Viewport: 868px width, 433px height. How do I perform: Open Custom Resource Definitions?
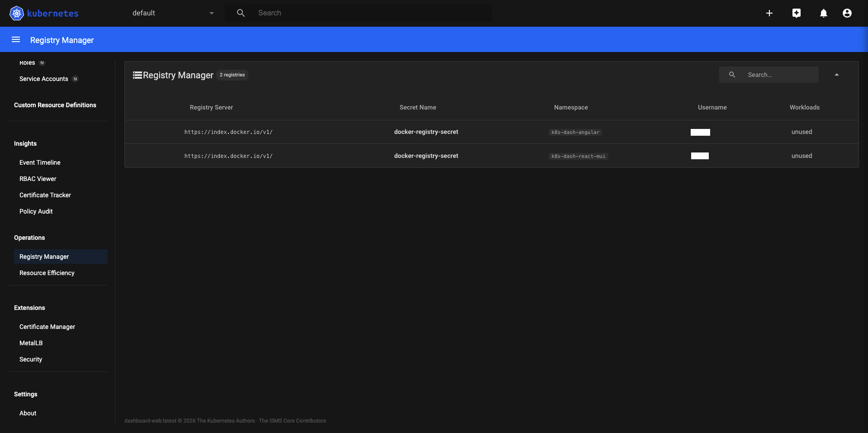point(55,105)
